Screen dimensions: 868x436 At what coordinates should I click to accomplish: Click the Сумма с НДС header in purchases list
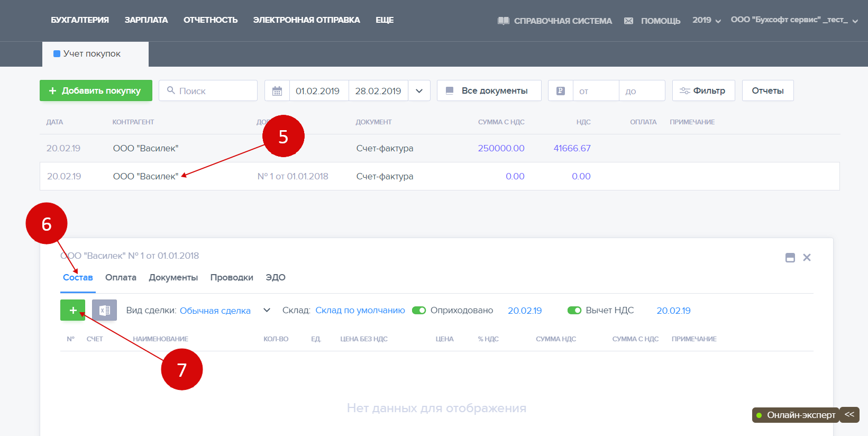click(x=501, y=122)
